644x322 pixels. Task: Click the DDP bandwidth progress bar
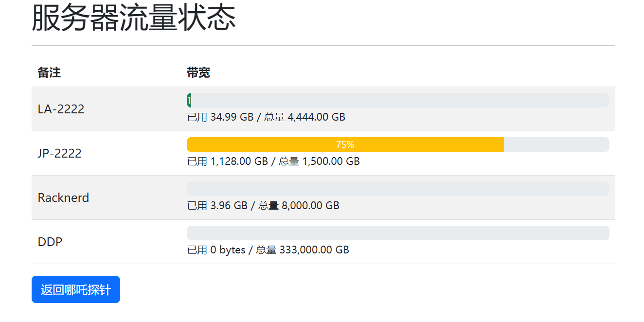pyautogui.click(x=398, y=233)
